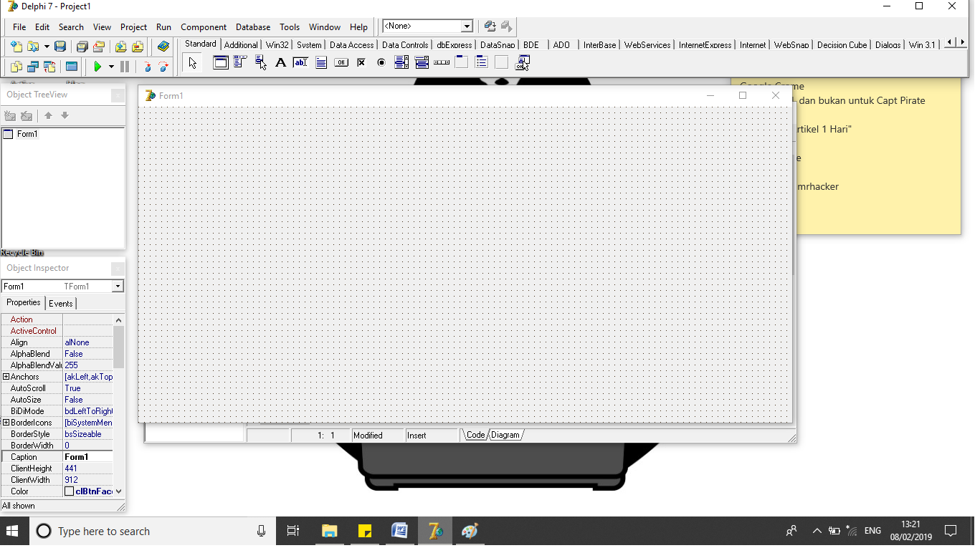Switch to the Code tab in editor
Screen dimensions: 980x548
pyautogui.click(x=475, y=435)
